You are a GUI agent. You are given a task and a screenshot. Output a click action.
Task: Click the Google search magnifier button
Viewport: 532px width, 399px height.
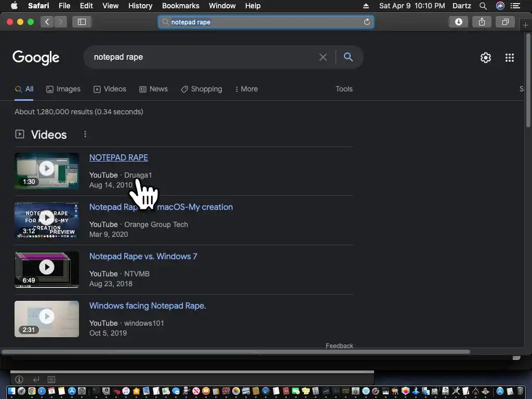pyautogui.click(x=348, y=57)
